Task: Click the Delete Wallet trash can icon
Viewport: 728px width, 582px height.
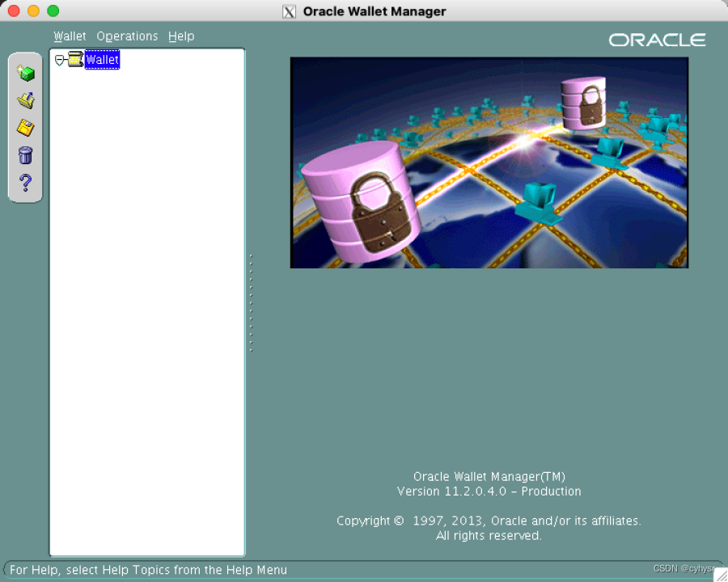Action: [26, 155]
